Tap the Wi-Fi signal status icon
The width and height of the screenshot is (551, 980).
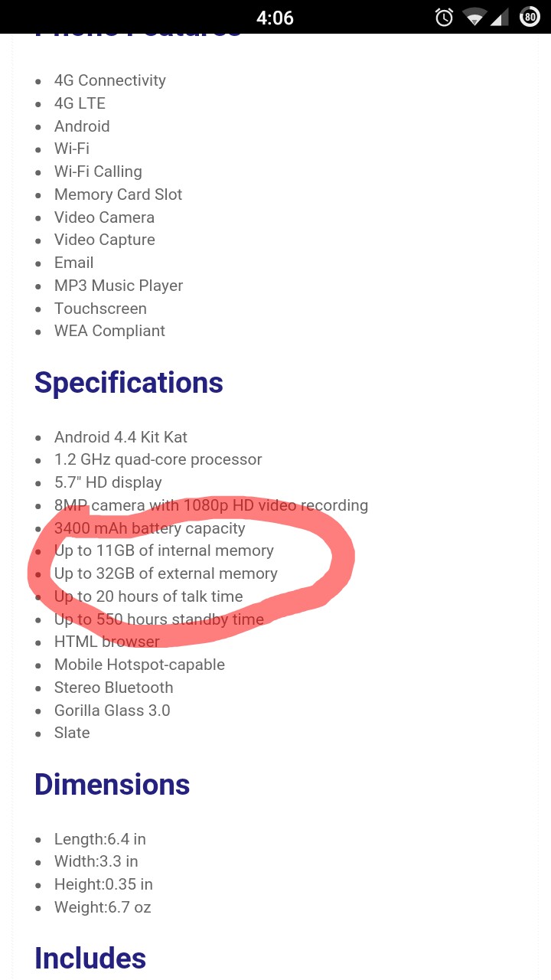coord(475,17)
